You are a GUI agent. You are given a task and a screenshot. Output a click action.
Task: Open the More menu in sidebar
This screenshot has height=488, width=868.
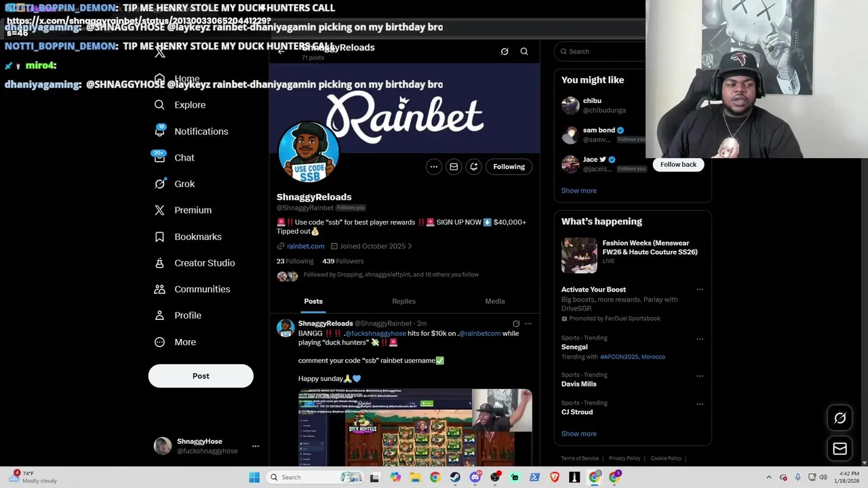click(175, 342)
